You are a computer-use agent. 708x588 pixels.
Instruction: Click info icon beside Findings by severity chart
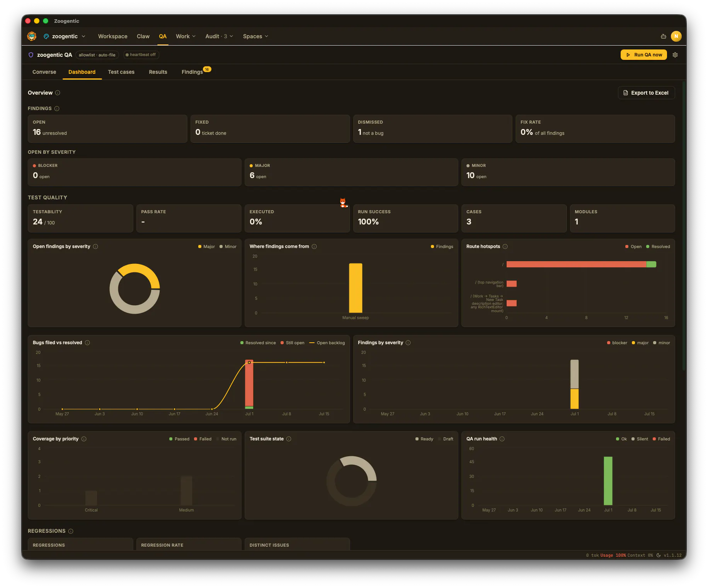point(408,343)
